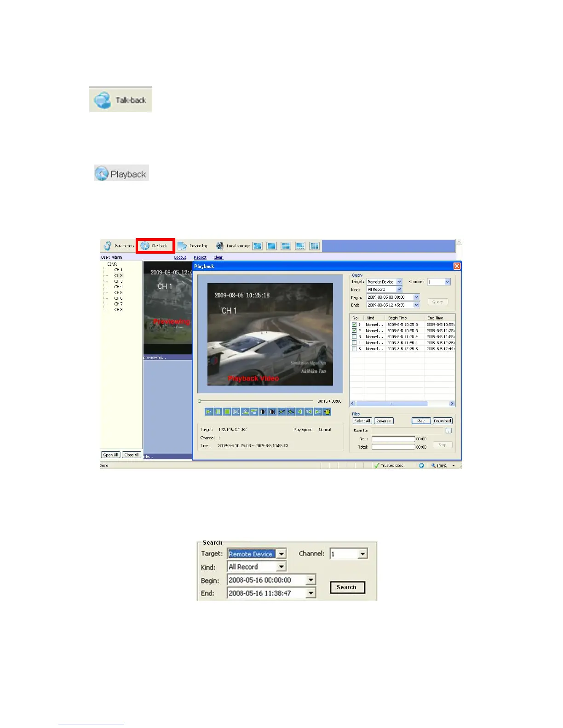Open End 2009-08-05 12:45:55 dropdown
The width and height of the screenshot is (563, 728).
click(416, 305)
